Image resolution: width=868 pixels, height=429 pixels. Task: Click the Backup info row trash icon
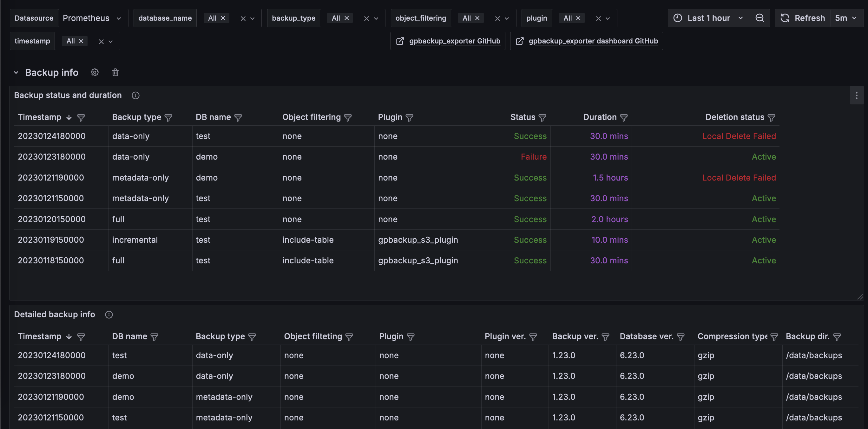pyautogui.click(x=115, y=72)
